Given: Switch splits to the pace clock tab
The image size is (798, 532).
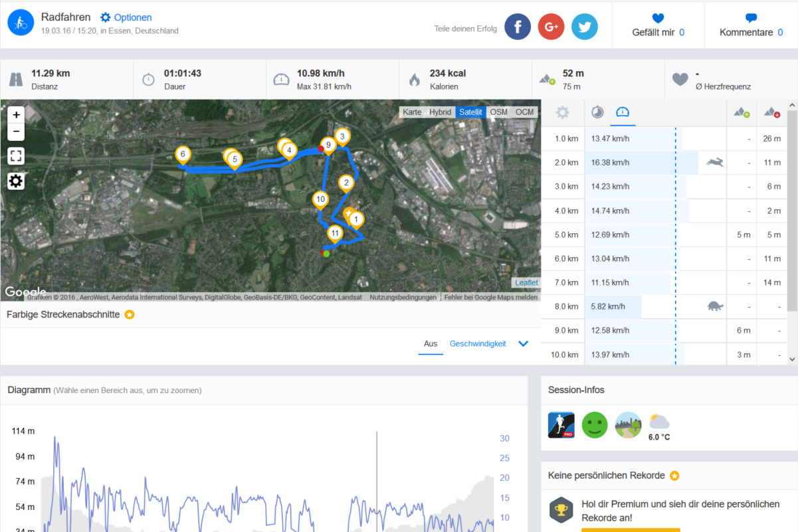Looking at the screenshot, I should click(597, 112).
